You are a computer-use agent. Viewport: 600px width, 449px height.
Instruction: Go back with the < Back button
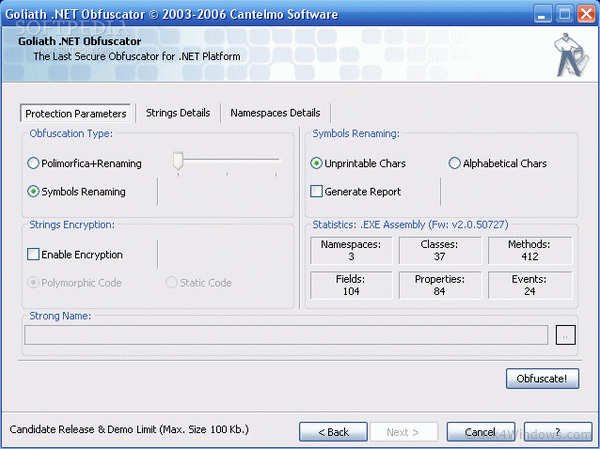point(333,432)
